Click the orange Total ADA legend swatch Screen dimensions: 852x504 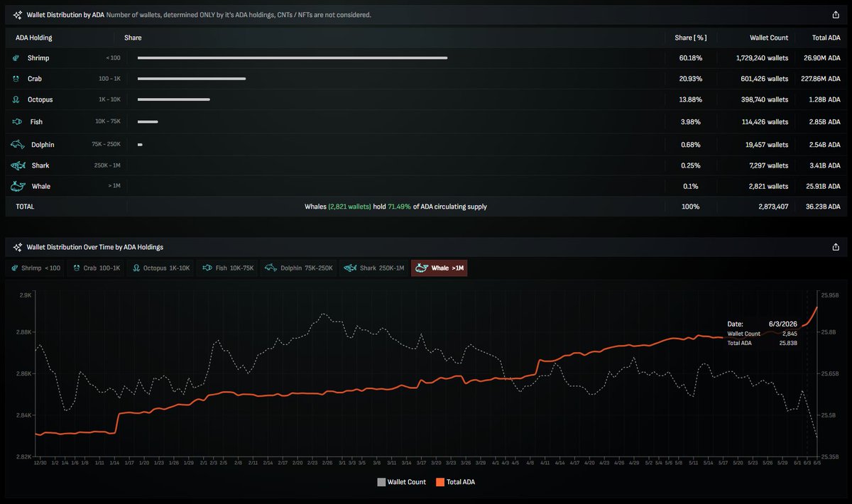click(440, 482)
